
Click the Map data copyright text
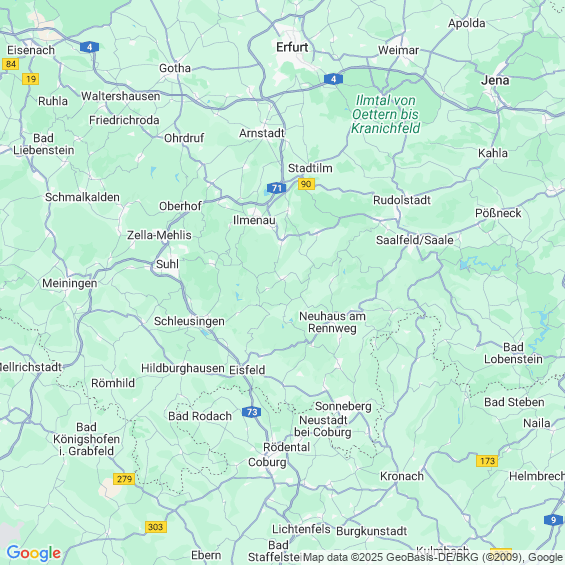pos(433,557)
